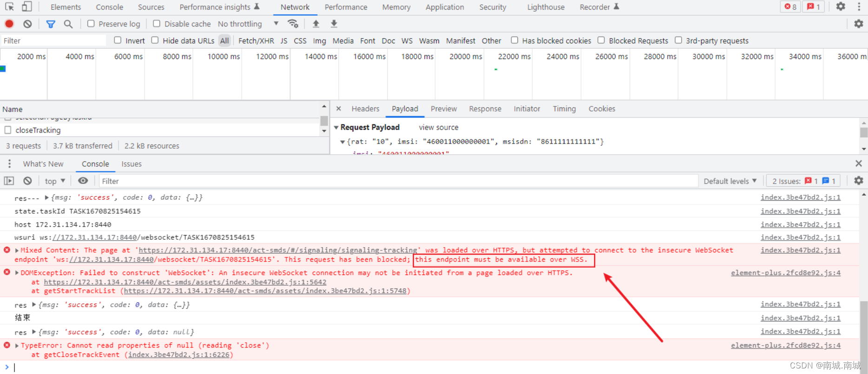This screenshot has width=868, height=374.
Task: Click the 1 issue badge in top bar
Action: pyautogui.click(x=814, y=7)
